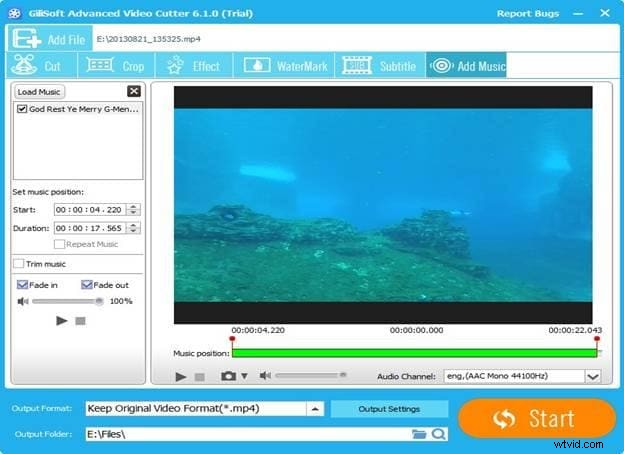
Task: Select the Add Music tab
Action: tap(466, 65)
